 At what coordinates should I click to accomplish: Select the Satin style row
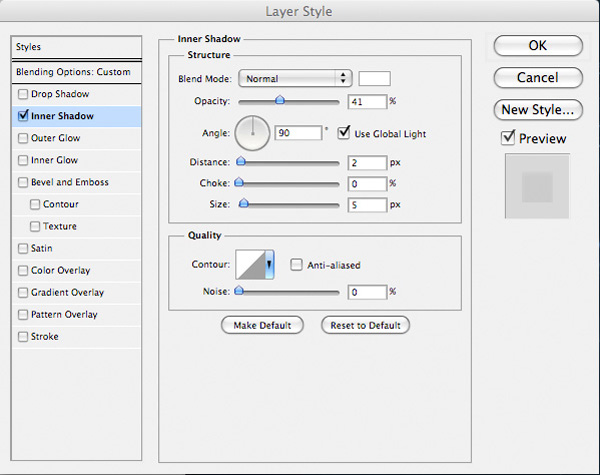point(77,249)
